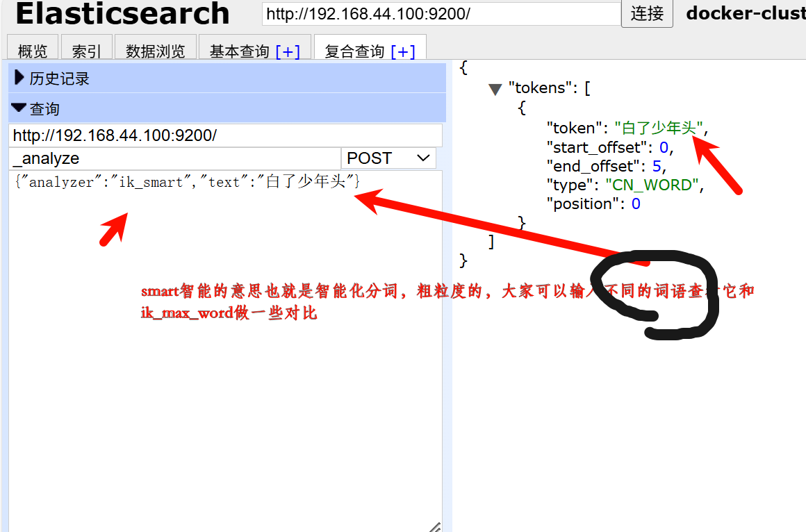Switch to the 概览 (Overview) tab
Viewport: 806px width, 532px height.
[32, 49]
